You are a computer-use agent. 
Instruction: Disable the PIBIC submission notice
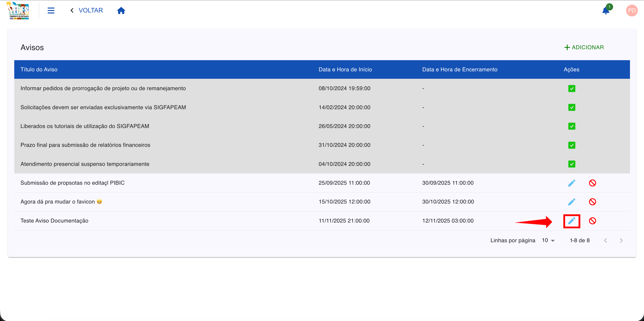[x=592, y=183]
